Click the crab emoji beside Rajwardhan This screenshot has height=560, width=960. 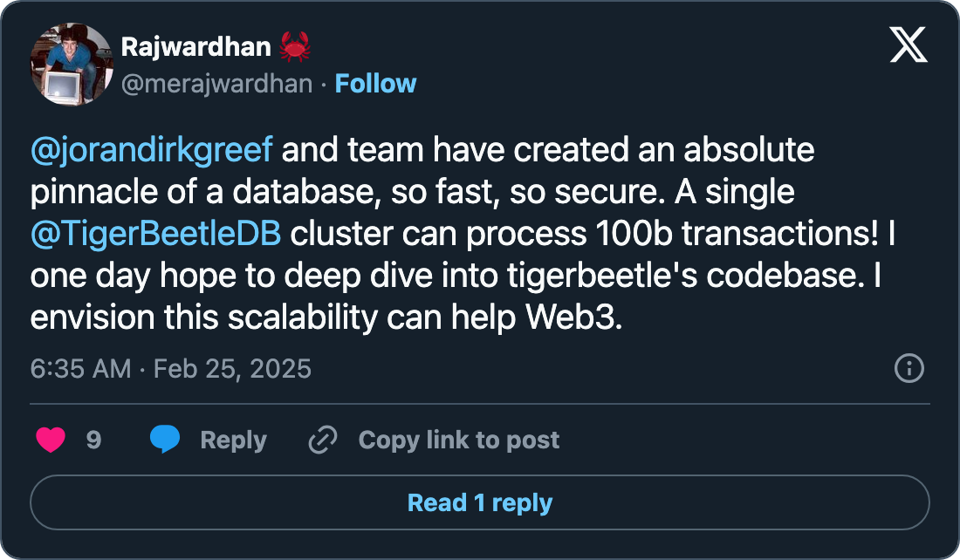coord(295,47)
